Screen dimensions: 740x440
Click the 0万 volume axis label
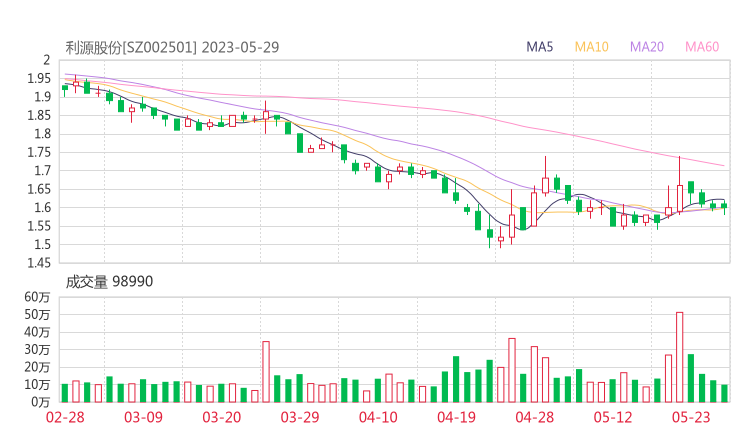[41, 402]
